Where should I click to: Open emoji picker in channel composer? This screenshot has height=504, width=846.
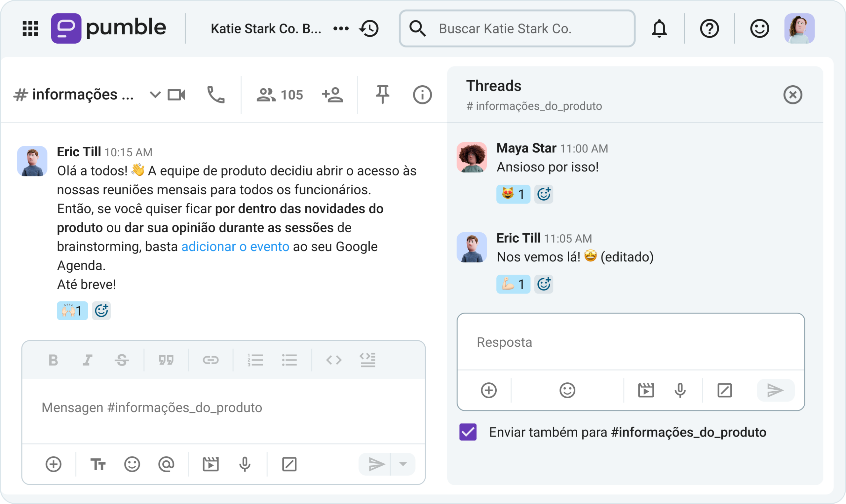(132, 464)
